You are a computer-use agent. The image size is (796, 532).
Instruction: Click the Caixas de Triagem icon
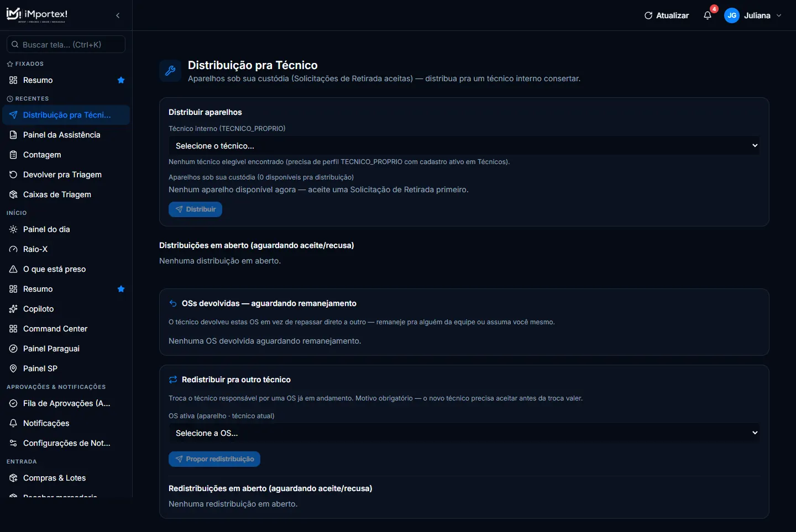tap(13, 194)
